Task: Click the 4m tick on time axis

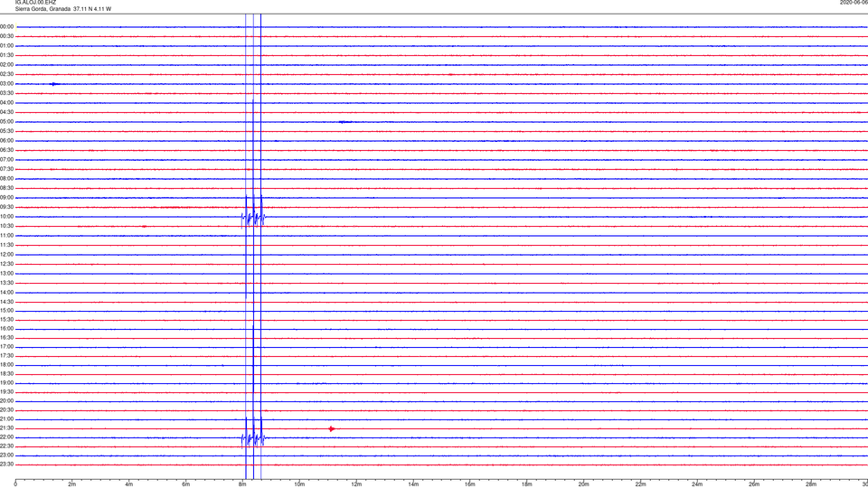Action: click(x=129, y=484)
